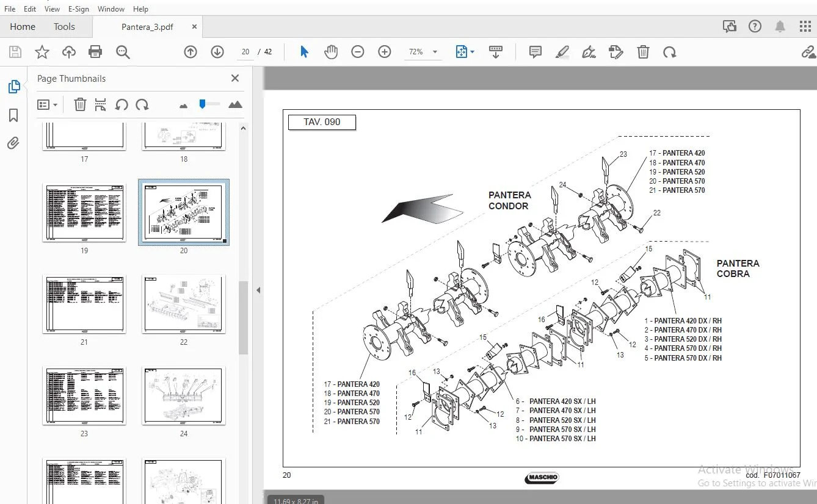Rotate selected pages clockwise in the thumbnails panel
The width and height of the screenshot is (817, 504).
pyautogui.click(x=142, y=104)
